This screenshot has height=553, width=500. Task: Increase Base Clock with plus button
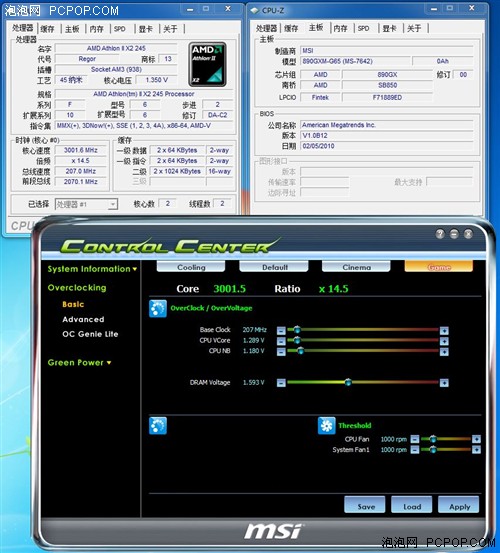pos(444,330)
